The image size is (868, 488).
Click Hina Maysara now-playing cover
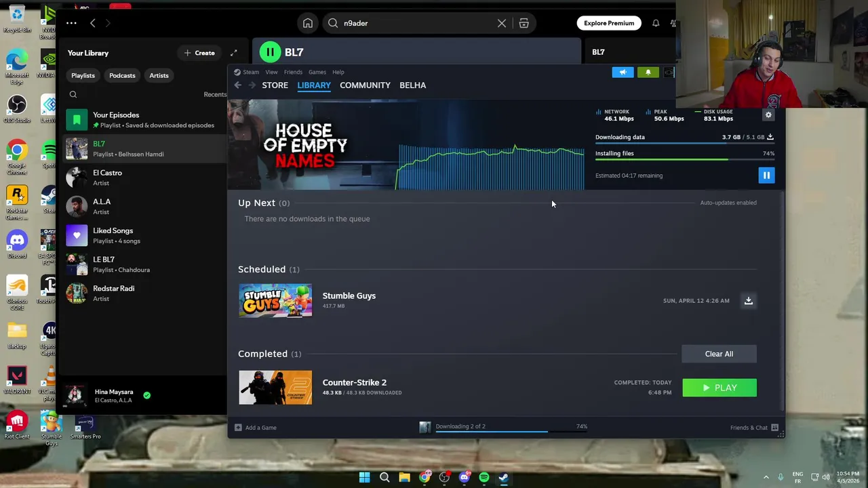(76, 396)
